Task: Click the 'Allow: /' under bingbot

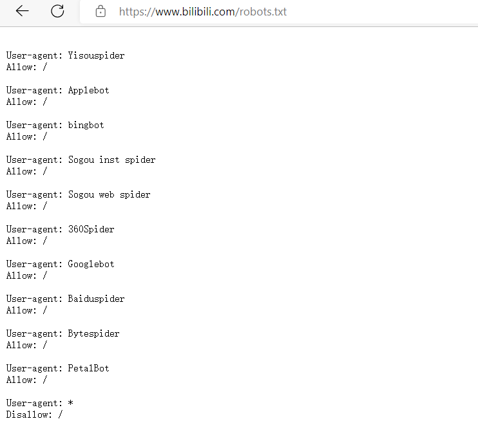Action: click(x=27, y=136)
